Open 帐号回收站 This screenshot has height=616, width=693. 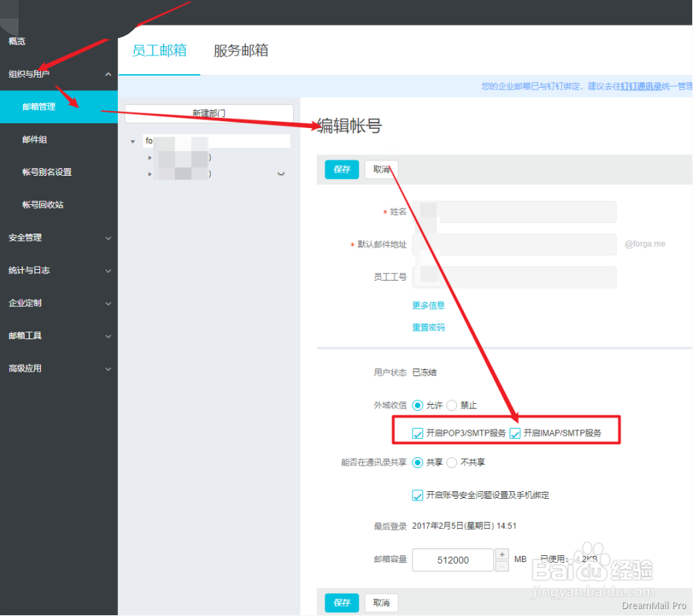pyautogui.click(x=43, y=205)
